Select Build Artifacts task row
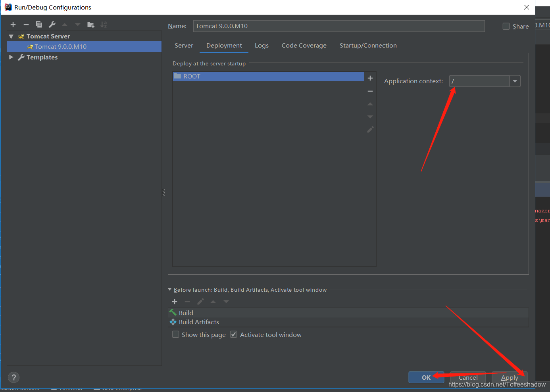 click(x=348, y=322)
